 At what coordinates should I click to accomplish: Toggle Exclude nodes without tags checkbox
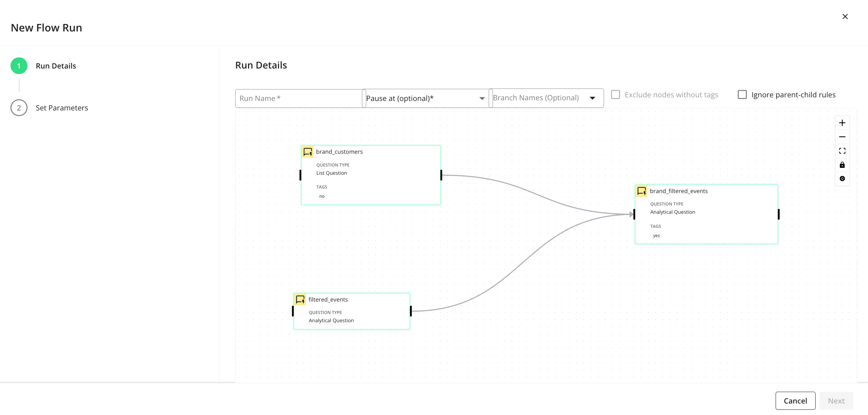coord(615,95)
